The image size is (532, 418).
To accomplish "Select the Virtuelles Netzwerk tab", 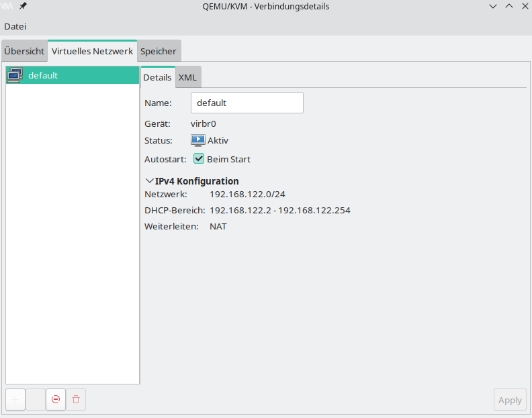I will coord(92,51).
